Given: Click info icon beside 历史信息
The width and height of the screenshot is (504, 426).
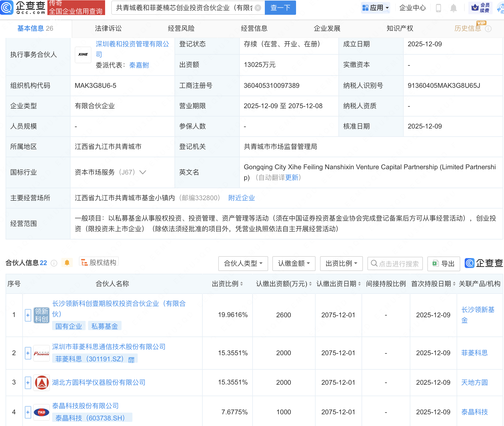Looking at the screenshot, I should (x=488, y=28).
